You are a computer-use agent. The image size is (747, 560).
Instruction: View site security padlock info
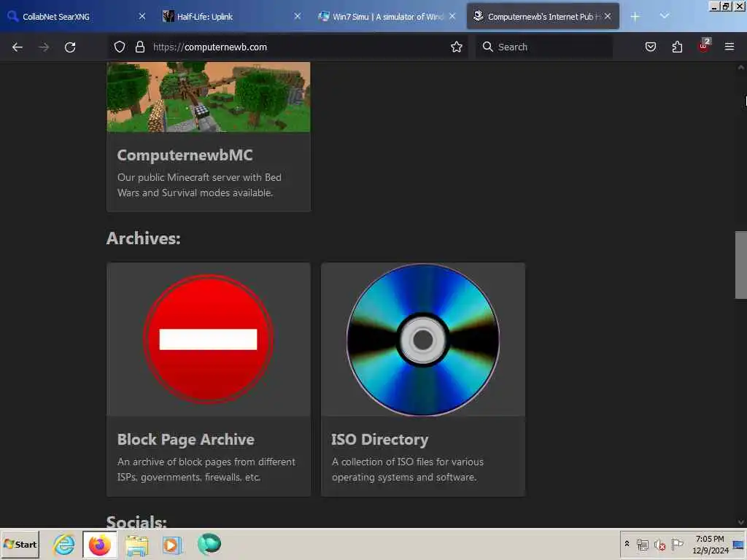point(139,47)
